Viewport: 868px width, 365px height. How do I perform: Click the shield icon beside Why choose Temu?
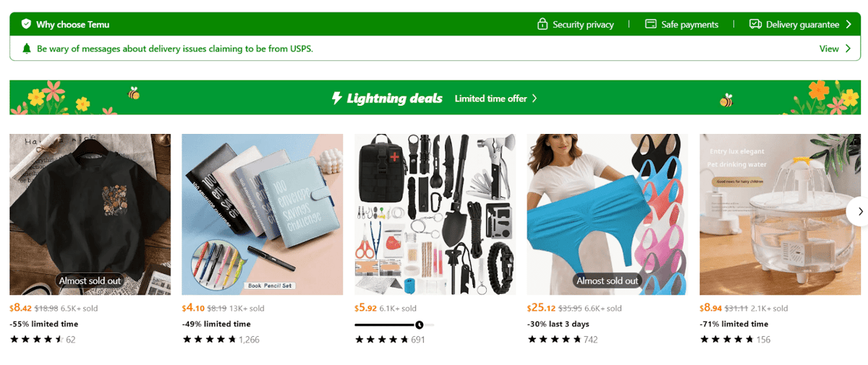pyautogui.click(x=26, y=24)
